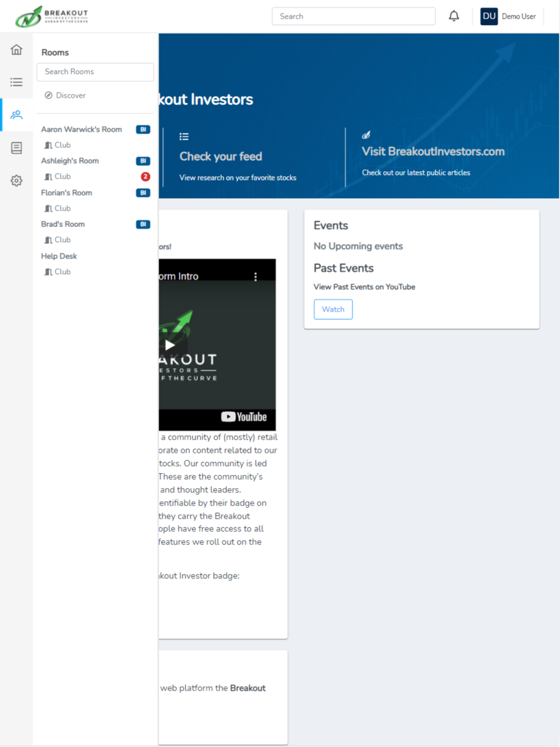Click the rocket icon above Visit BreakoutInvestors.com
Viewport: 560px width, 747px height.
tap(366, 135)
